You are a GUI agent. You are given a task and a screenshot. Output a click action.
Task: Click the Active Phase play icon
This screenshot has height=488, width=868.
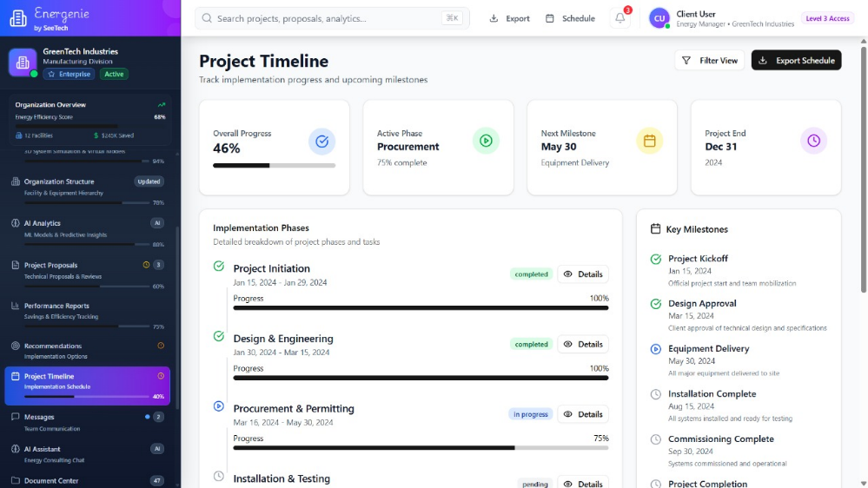(486, 141)
